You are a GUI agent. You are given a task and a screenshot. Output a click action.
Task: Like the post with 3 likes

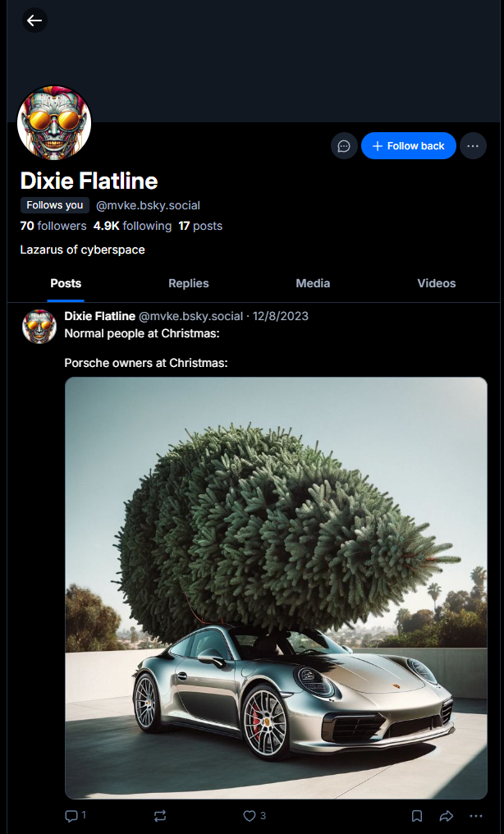click(x=254, y=815)
